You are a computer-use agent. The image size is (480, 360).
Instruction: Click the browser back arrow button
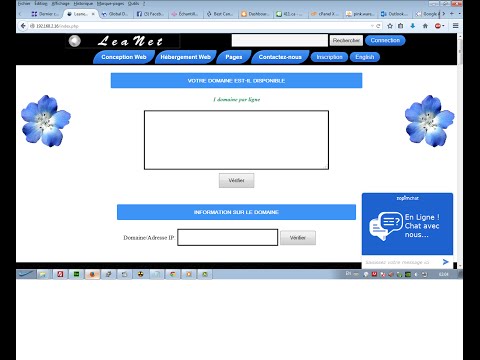pyautogui.click(x=23, y=26)
